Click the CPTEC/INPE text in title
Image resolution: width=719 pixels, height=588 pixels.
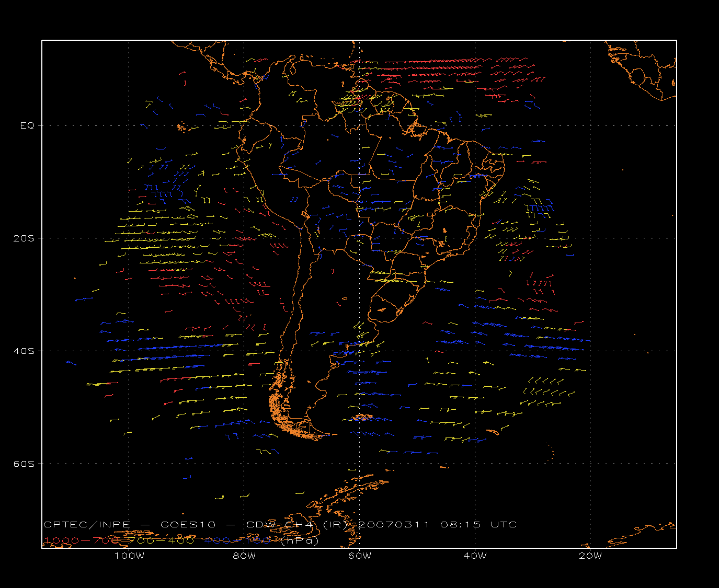pyautogui.click(x=87, y=525)
